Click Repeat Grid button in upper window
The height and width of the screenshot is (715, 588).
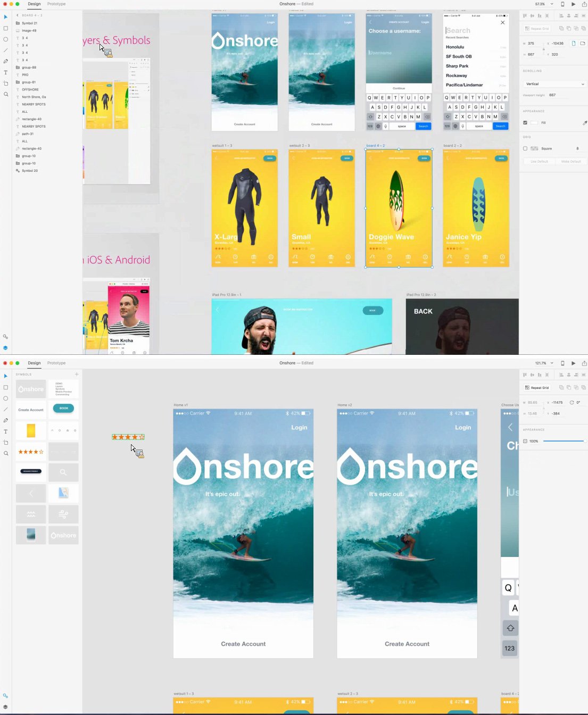tap(537, 29)
